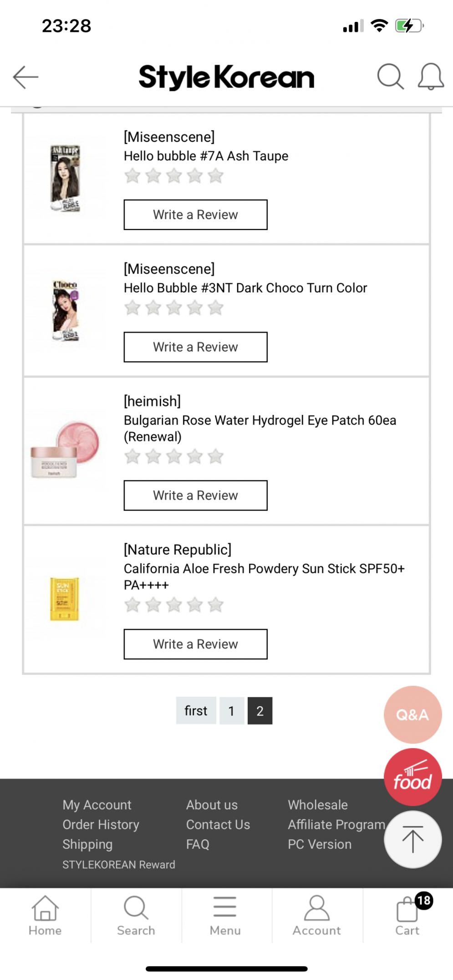Image resolution: width=453 pixels, height=980 pixels.
Task: Open notifications bell icon
Action: click(430, 76)
